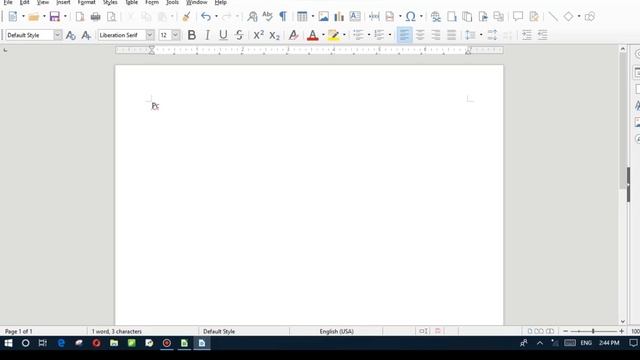Justify the text
Screen dimensions: 640x360
(451, 35)
